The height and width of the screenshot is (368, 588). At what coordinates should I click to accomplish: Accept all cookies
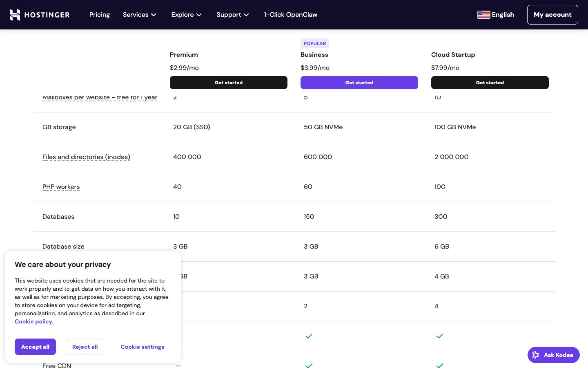pos(35,347)
